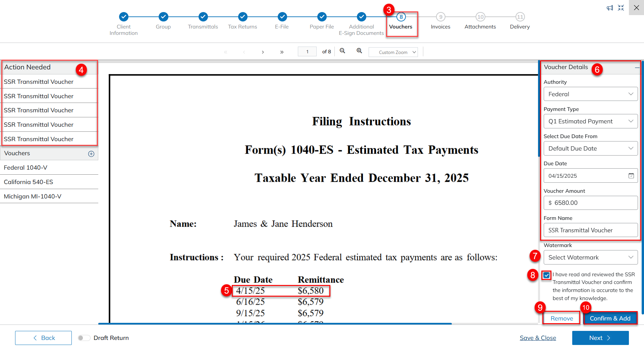644x351 pixels.
Task: Expand the Payment Type dropdown
Action: pyautogui.click(x=590, y=121)
